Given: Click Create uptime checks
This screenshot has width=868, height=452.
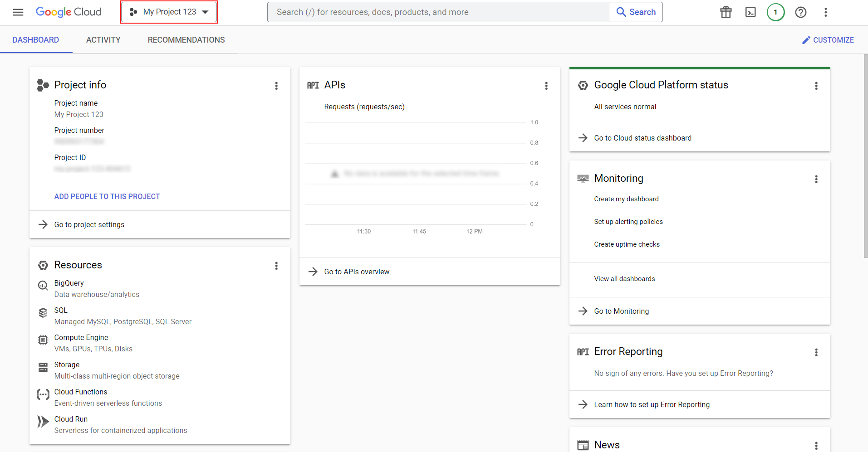Looking at the screenshot, I should coord(627,244).
